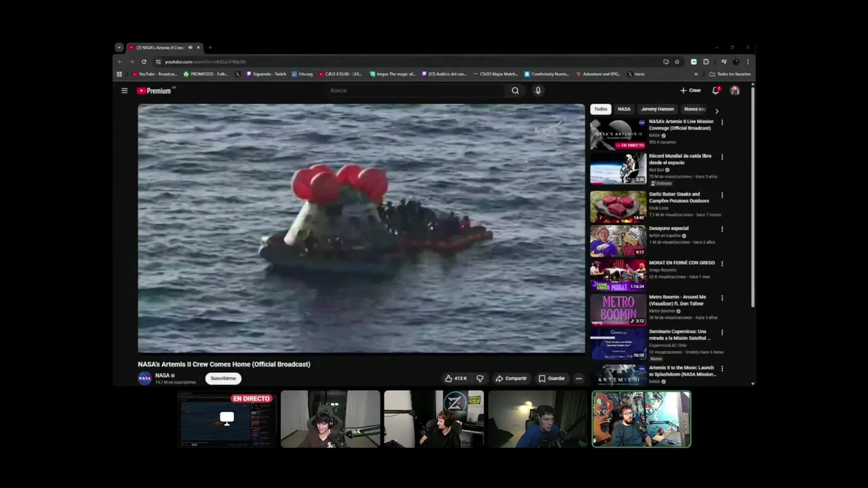Open Todos los favoritos bookmarks folder
Screen dimensions: 868x488
pos(730,74)
